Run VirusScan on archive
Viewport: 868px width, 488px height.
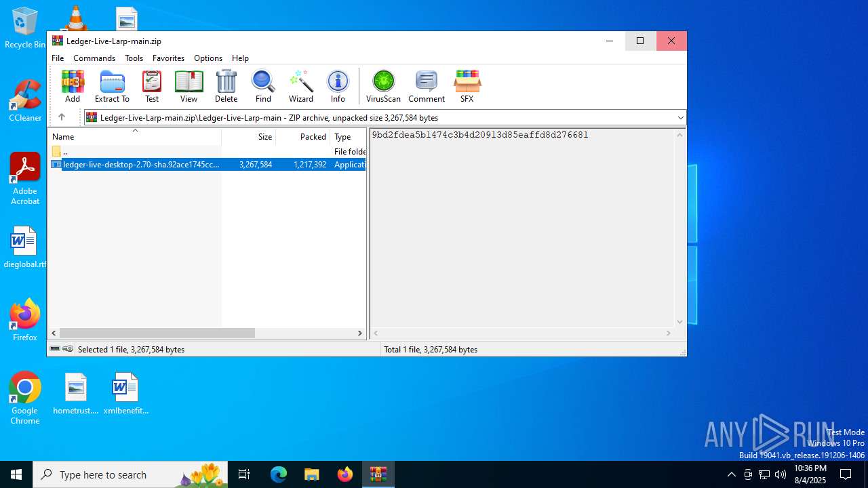tap(383, 86)
